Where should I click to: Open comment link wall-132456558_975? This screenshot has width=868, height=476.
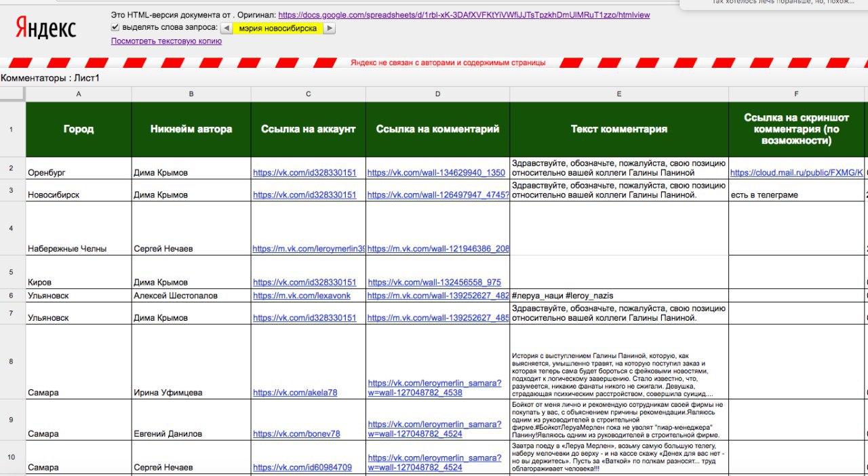[x=434, y=282]
